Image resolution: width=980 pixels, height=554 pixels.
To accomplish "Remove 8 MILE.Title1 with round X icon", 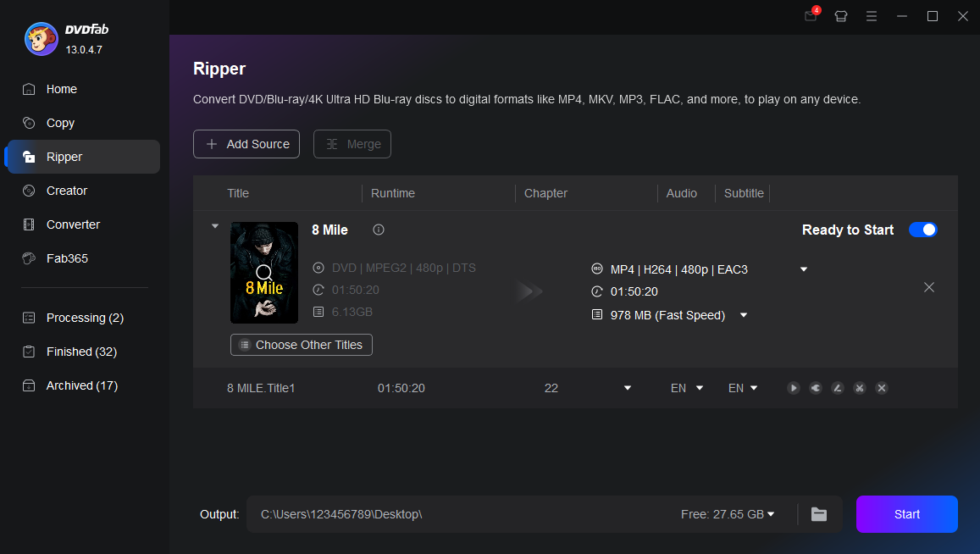I will point(882,388).
